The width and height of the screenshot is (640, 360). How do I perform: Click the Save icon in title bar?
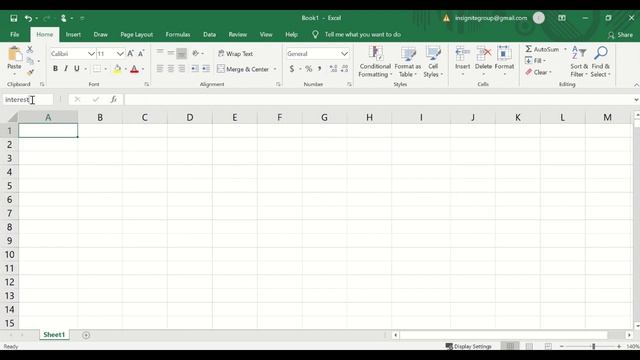click(13, 18)
